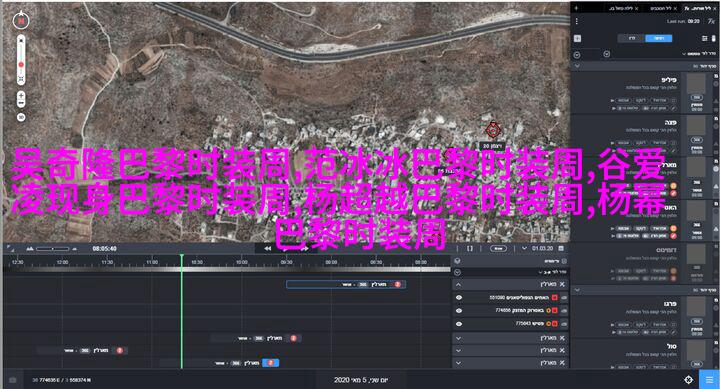Viewport: 720px width, 389px height.
Task: Click the coordinates readout in the status bar
Action: (x=62, y=380)
